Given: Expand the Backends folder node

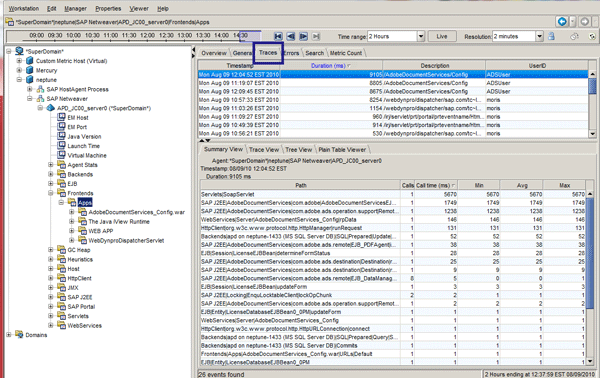Looking at the screenshot, I should pos(51,174).
